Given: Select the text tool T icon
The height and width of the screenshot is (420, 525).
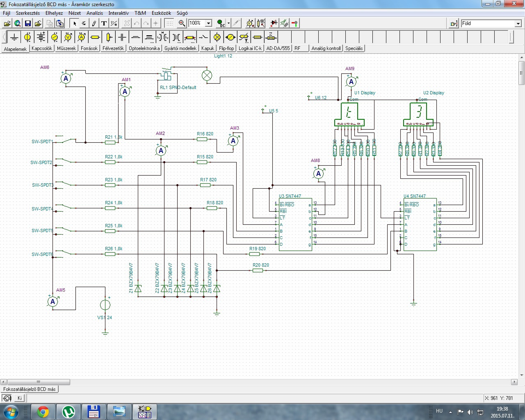Looking at the screenshot, I should click(104, 23).
